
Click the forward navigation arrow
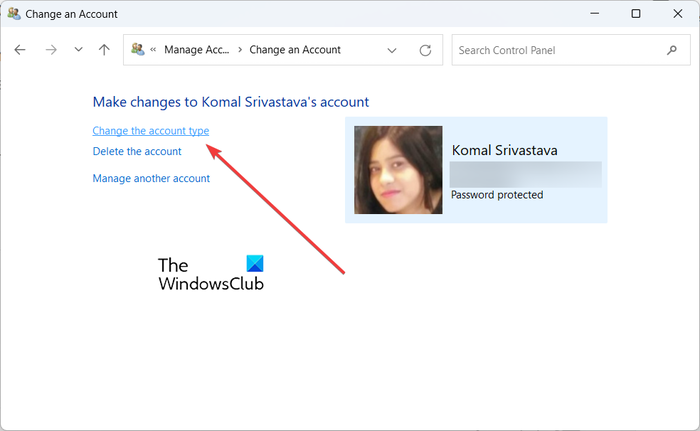(x=51, y=50)
